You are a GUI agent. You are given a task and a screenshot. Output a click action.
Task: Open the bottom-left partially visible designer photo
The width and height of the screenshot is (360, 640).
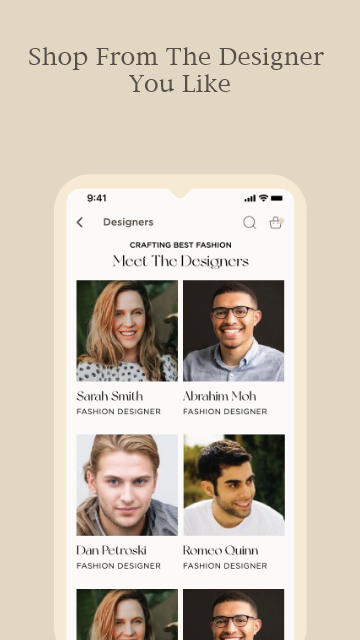(x=127, y=614)
